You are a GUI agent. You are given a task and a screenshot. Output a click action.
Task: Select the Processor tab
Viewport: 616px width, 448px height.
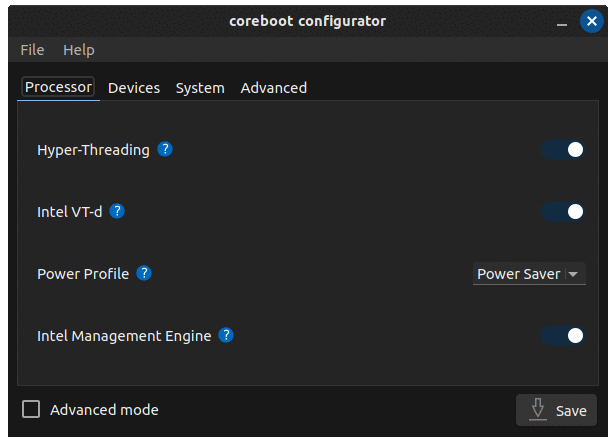[x=59, y=88]
